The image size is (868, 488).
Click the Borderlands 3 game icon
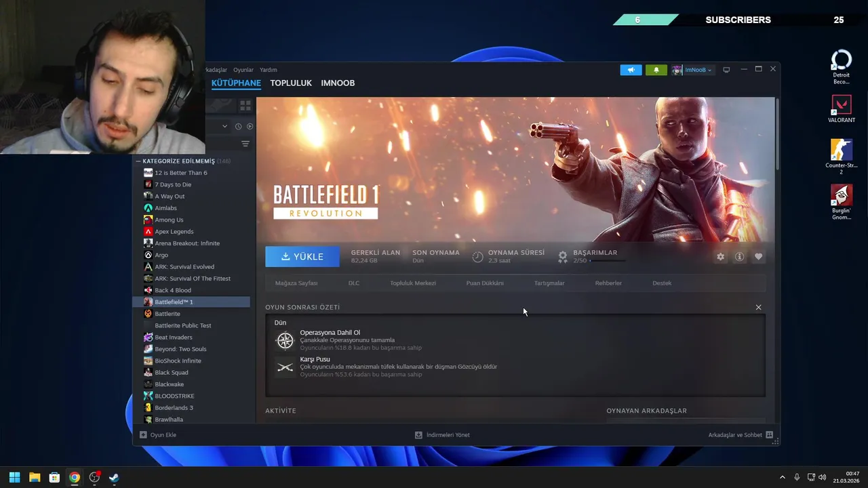pos(148,407)
